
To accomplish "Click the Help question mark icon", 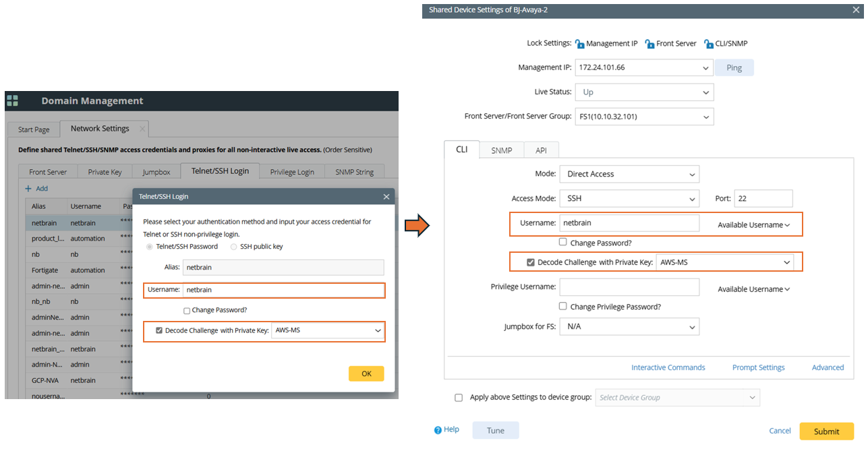I will tap(438, 430).
